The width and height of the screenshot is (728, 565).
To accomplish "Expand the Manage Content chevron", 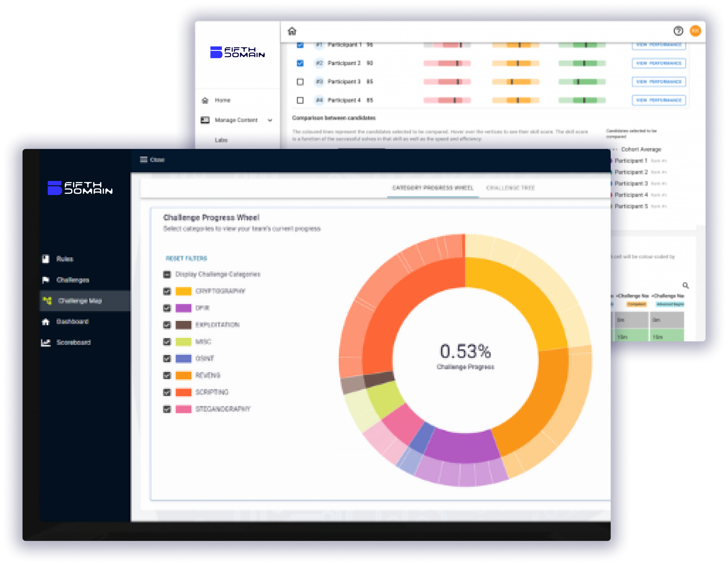I will click(270, 120).
